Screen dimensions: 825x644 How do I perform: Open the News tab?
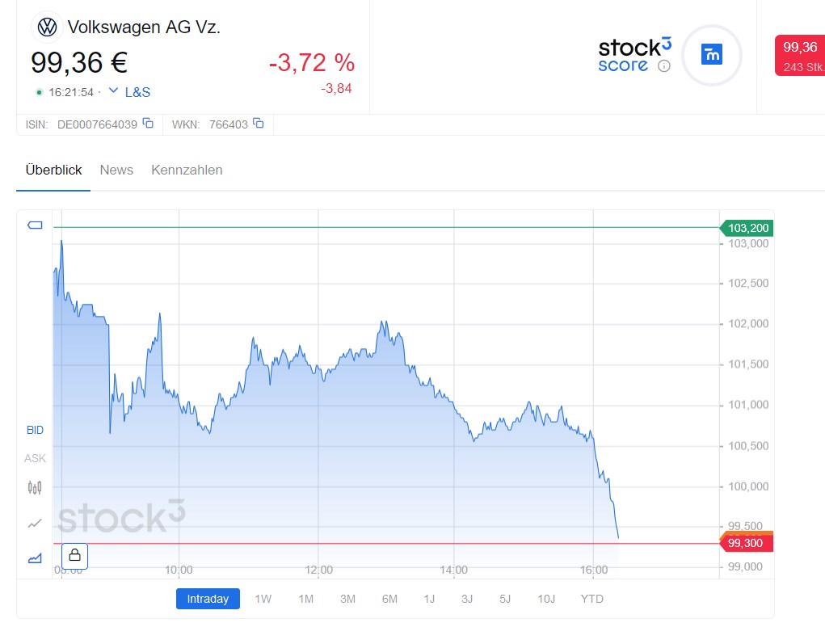coord(116,170)
